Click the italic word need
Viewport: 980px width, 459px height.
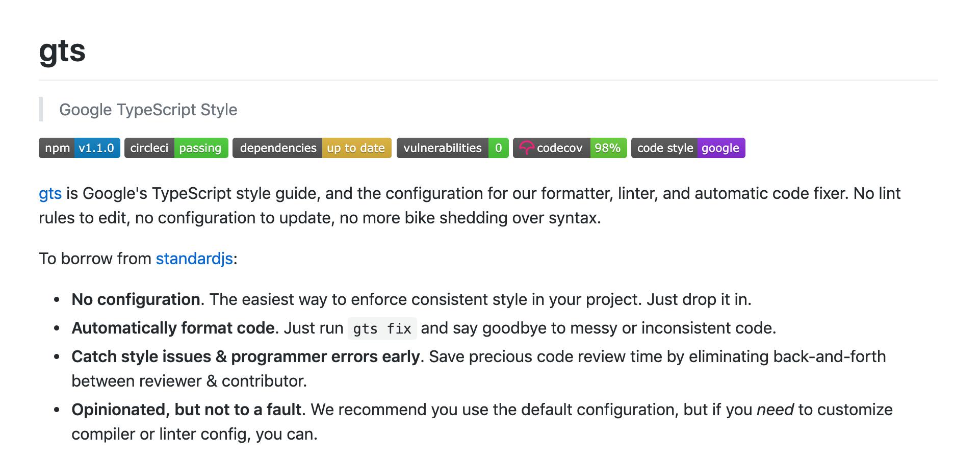click(x=775, y=410)
